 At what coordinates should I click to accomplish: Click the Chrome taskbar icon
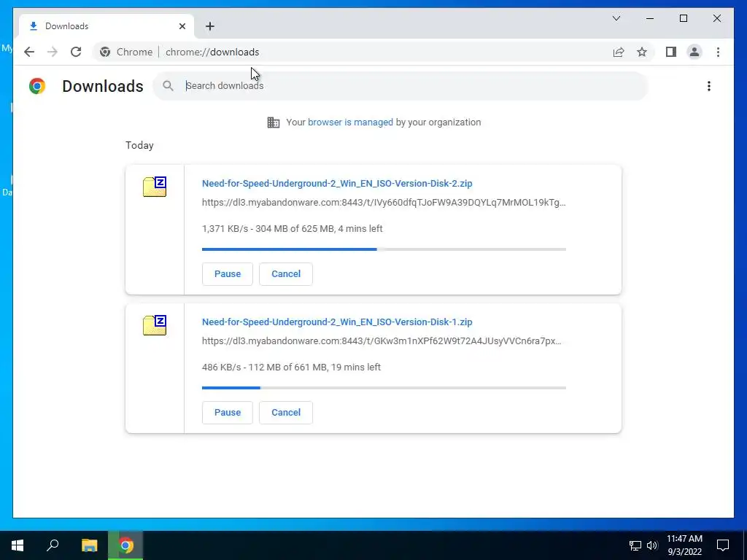tap(125, 545)
